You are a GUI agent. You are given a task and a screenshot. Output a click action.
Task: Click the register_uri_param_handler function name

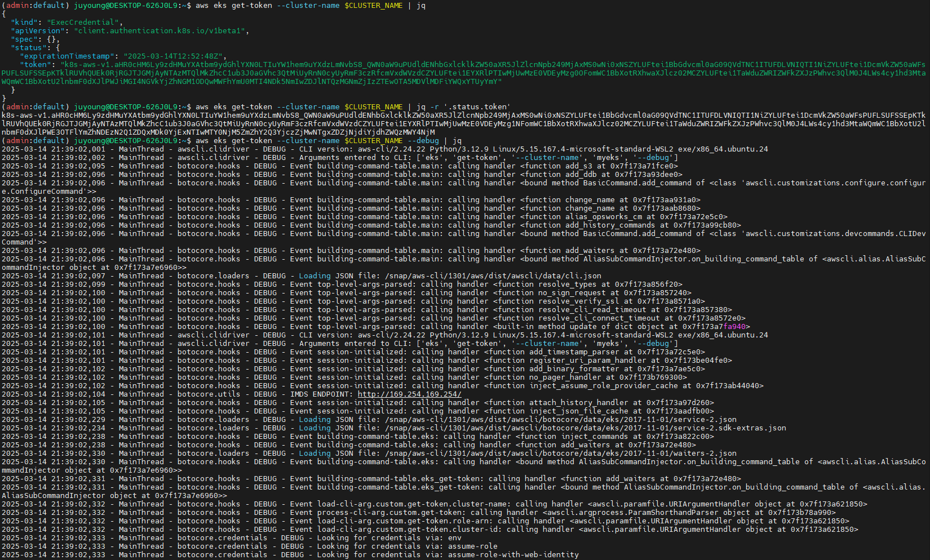pyautogui.click(x=588, y=361)
